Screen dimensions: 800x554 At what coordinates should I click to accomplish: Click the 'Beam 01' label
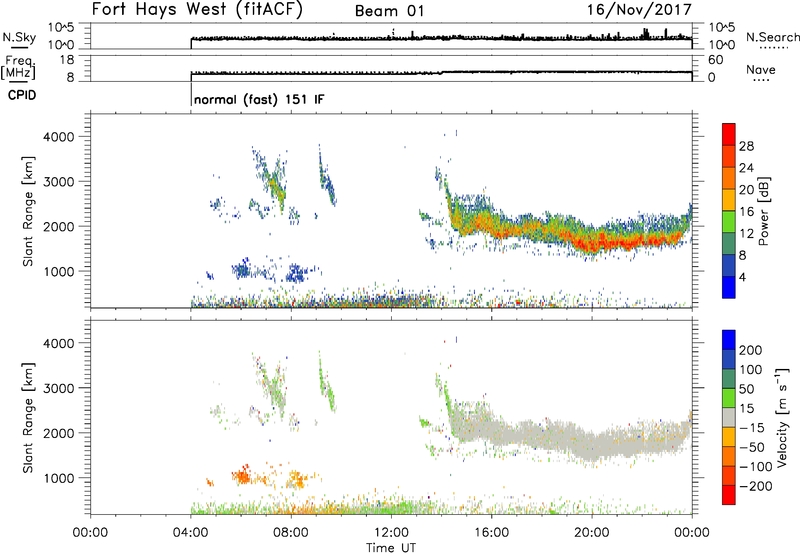[389, 11]
